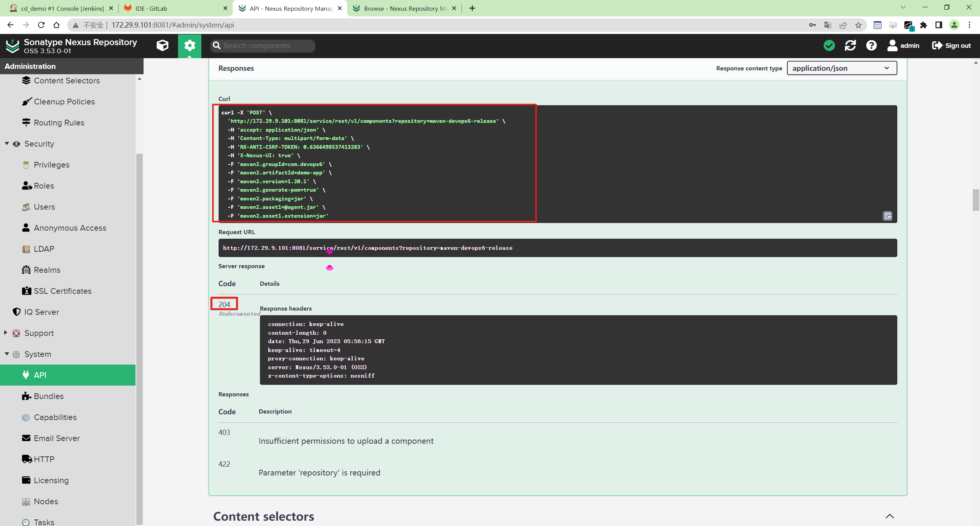
Task: Open IQ Server settings
Action: 41,312
